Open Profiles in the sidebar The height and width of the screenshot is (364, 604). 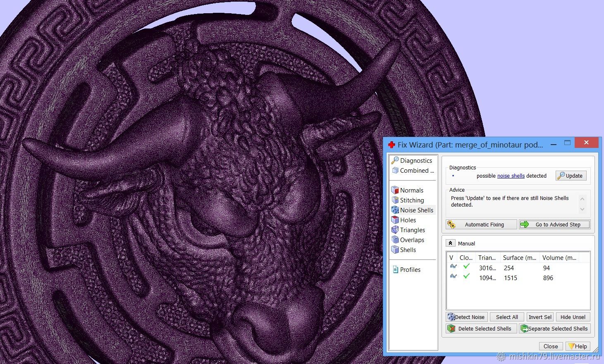tap(410, 269)
